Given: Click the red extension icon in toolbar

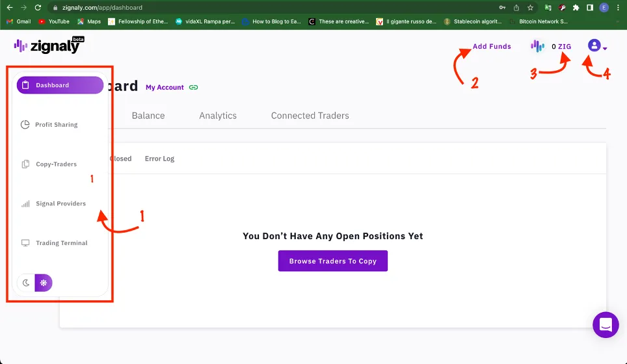Looking at the screenshot, I should 562,8.
